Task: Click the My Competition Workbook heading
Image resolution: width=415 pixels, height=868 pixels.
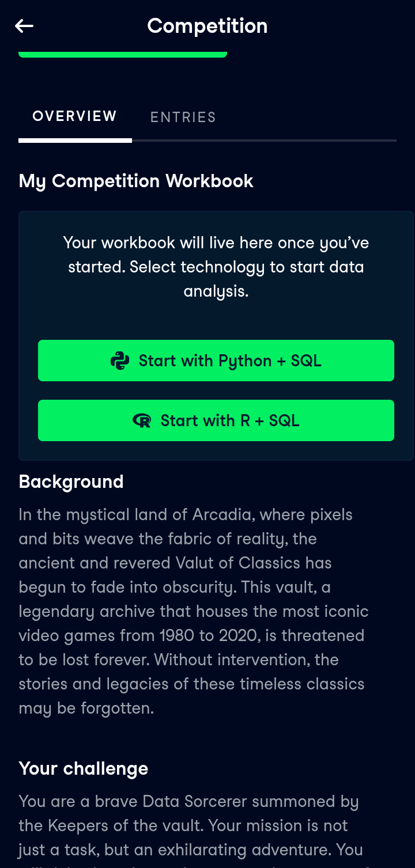Action: click(136, 181)
